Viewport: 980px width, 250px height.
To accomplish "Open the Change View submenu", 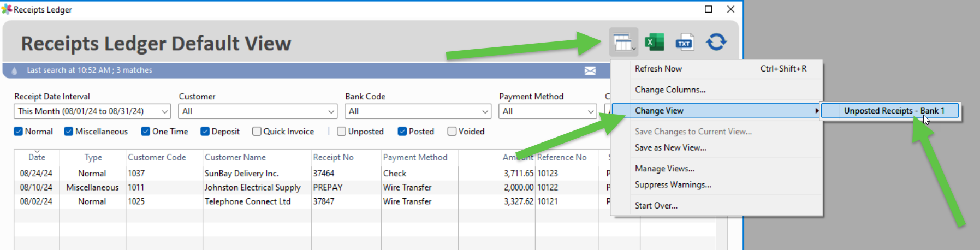I will [716, 111].
